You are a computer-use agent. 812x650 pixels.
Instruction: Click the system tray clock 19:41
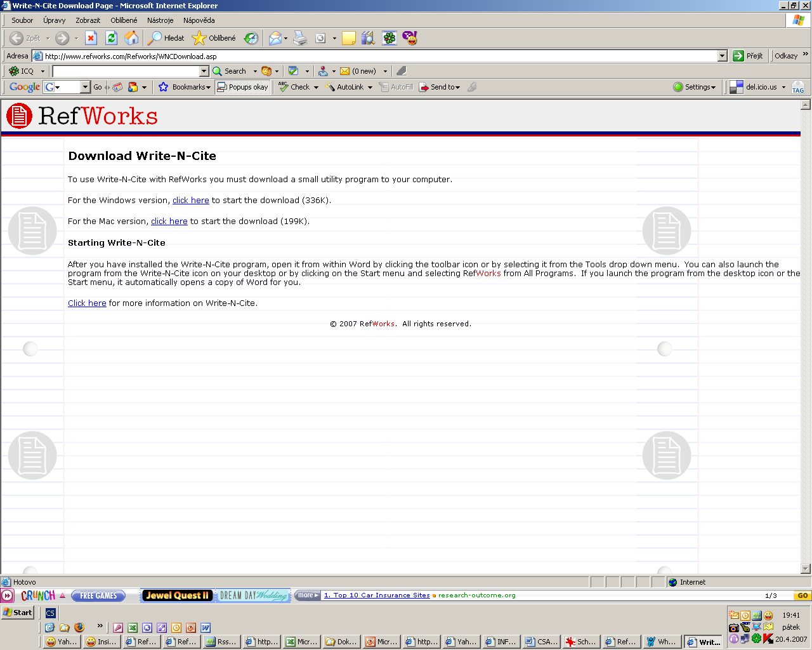(x=791, y=615)
